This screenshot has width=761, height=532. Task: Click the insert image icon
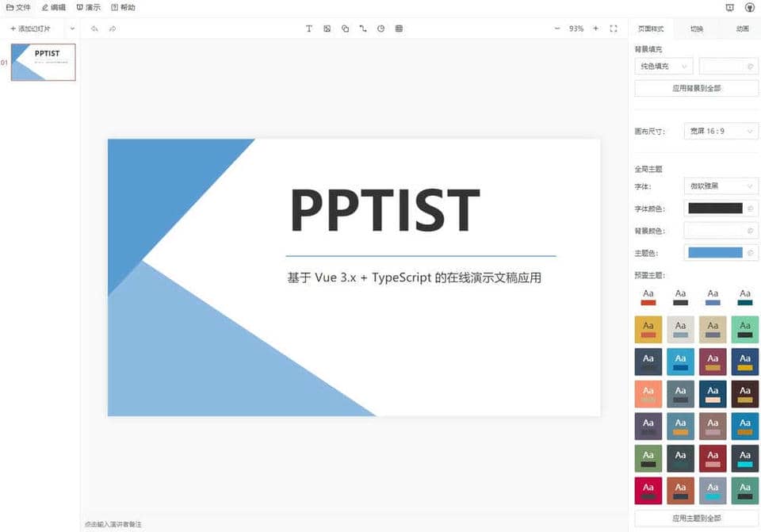pyautogui.click(x=327, y=29)
